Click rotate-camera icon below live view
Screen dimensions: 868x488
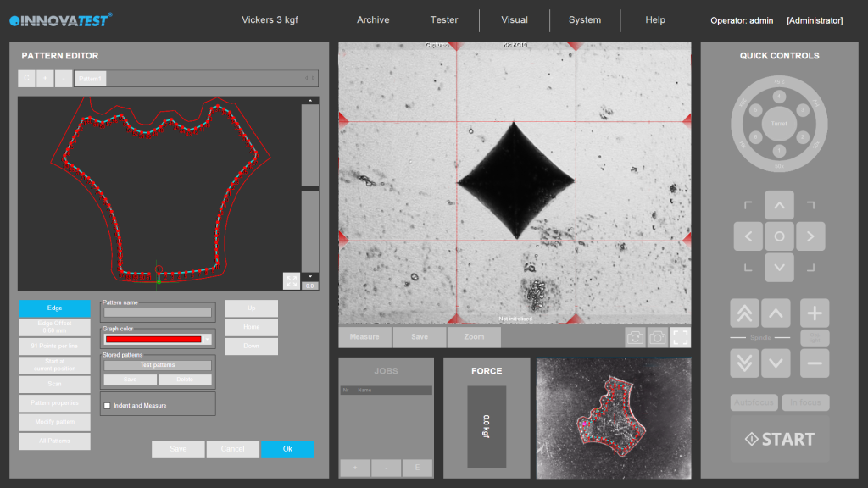635,337
